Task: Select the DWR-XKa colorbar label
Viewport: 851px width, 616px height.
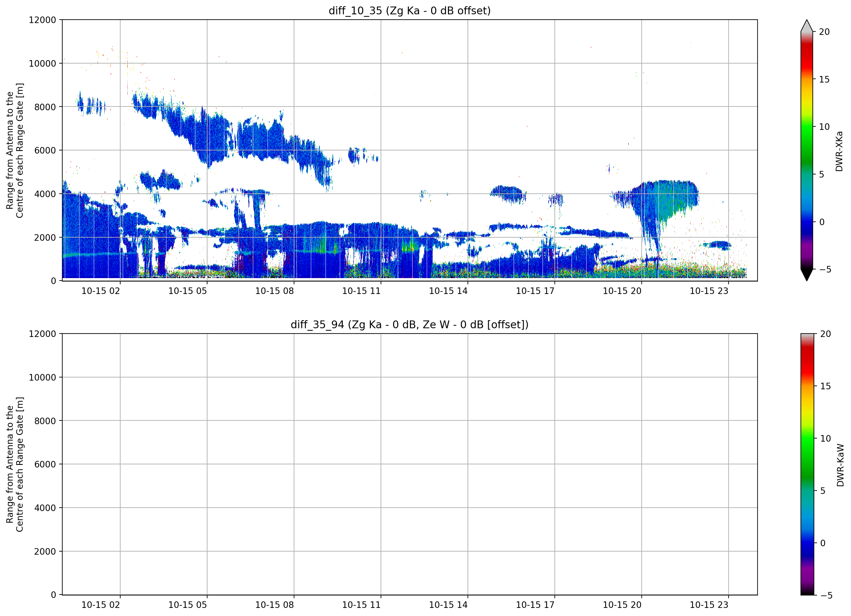Action: [x=839, y=151]
